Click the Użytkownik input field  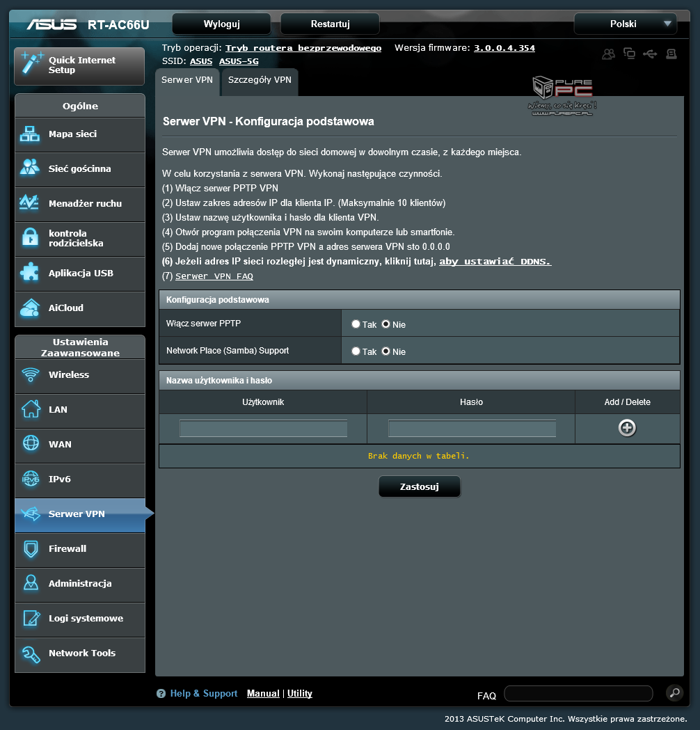(x=263, y=429)
